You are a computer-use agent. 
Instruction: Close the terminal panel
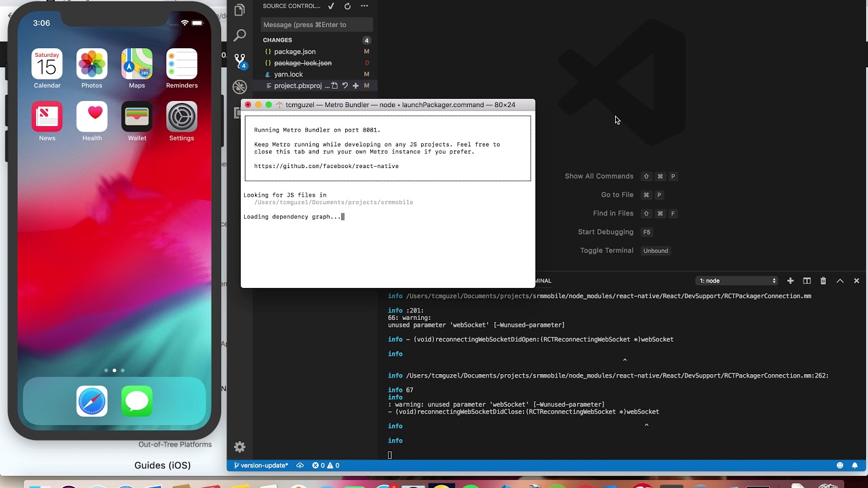pos(856,281)
